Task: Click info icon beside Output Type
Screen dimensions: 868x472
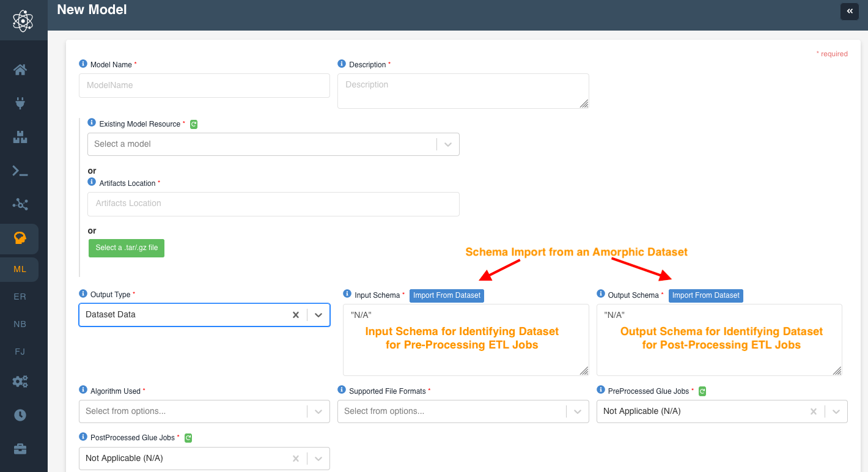Action: click(x=83, y=293)
